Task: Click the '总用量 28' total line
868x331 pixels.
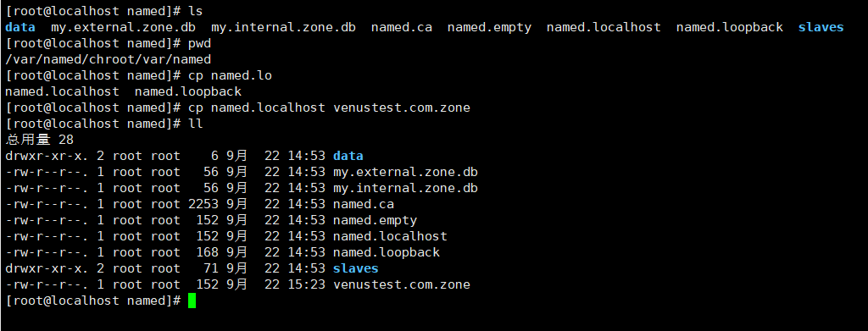Action: tap(39, 140)
